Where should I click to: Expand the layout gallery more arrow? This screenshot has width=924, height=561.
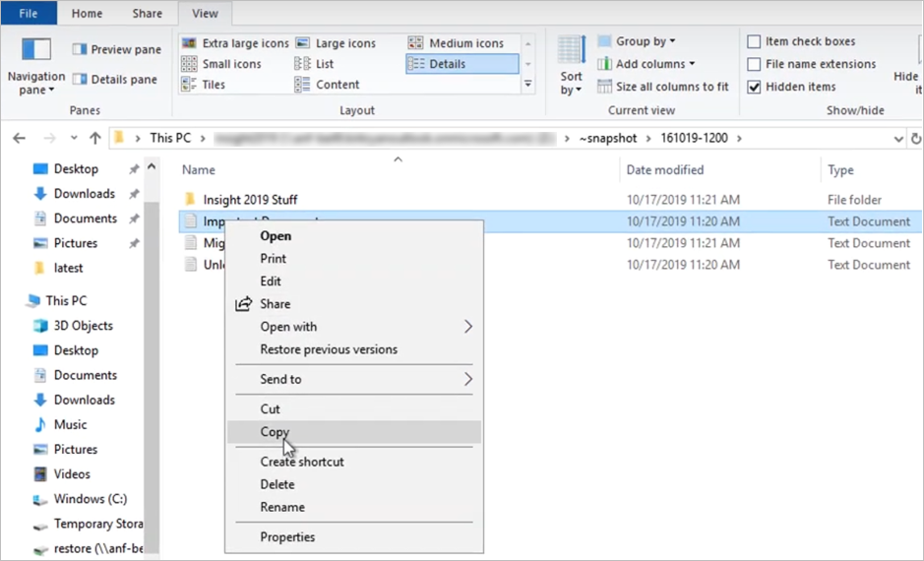point(528,85)
